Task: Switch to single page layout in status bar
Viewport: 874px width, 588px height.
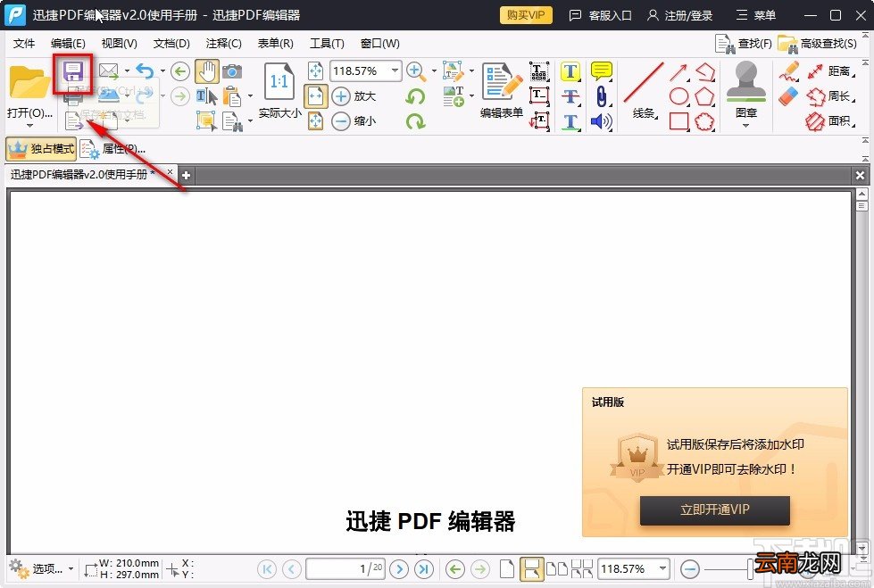Action: coord(507,569)
